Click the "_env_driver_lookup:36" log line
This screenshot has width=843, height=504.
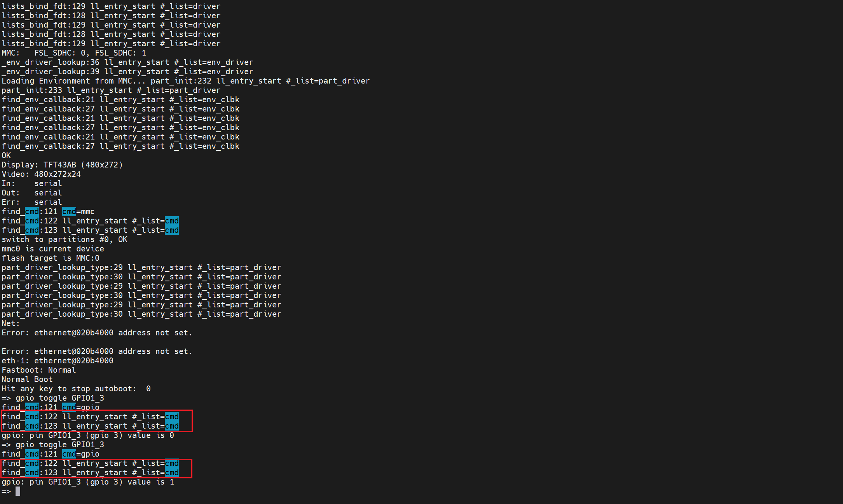tap(127, 63)
